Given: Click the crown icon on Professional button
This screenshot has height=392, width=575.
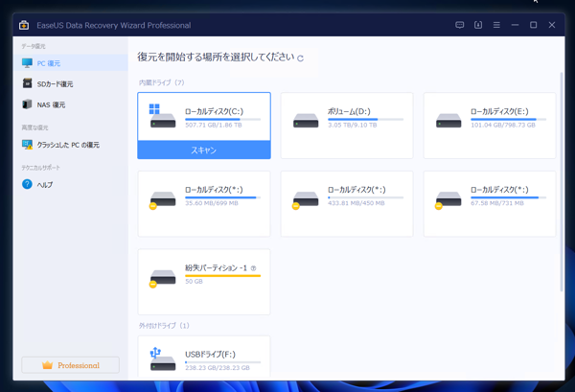Looking at the screenshot, I should [47, 365].
